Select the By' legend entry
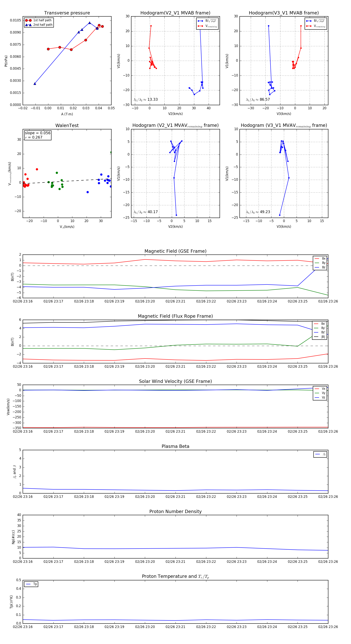This screenshot has width=351, height=644. pyautogui.click(x=320, y=328)
